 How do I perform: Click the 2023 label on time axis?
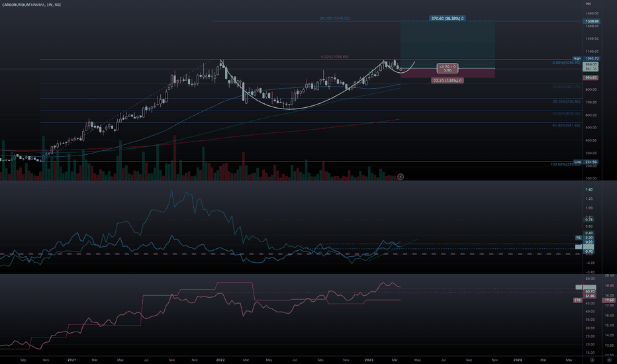click(x=369, y=359)
